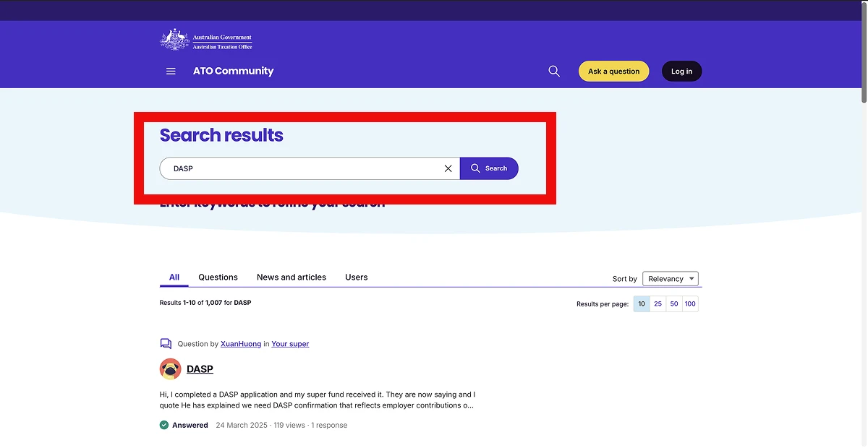Click the question speech bubble icon
Screen dimensions: 868x448
[166, 344]
